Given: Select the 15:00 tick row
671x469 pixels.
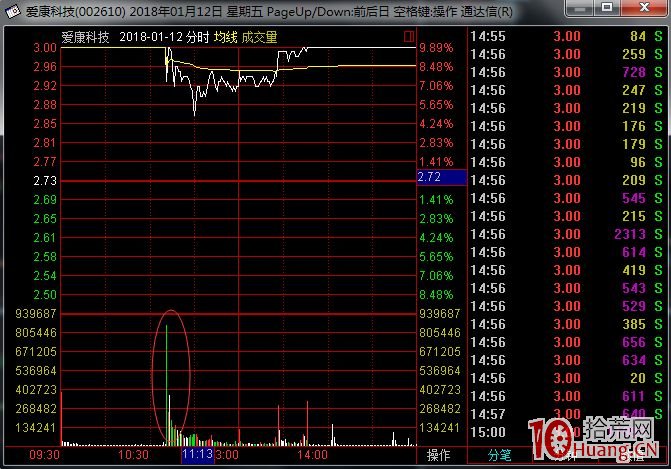Looking at the screenshot, I should (x=566, y=432).
